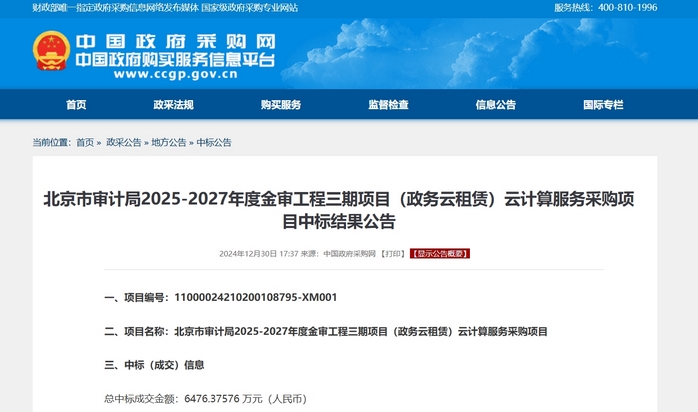Select 购买服务 in the navigation bar
698x412 pixels.
tap(280, 105)
